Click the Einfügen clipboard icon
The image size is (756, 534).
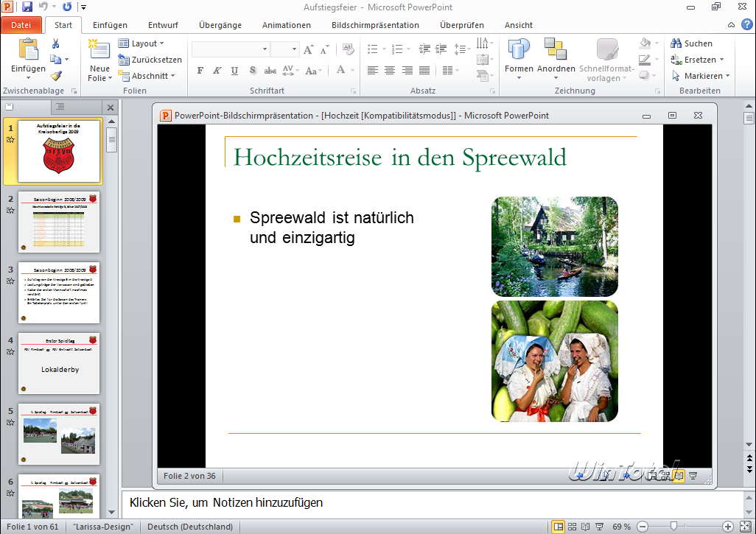click(29, 51)
